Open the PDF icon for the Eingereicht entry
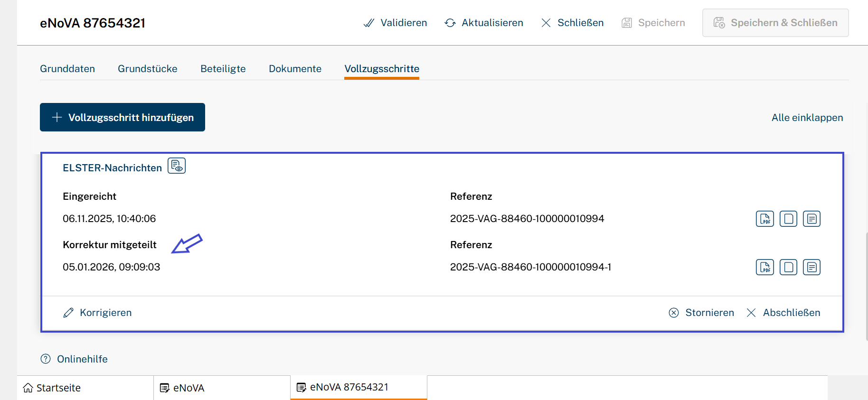This screenshot has width=868, height=400. [764, 219]
